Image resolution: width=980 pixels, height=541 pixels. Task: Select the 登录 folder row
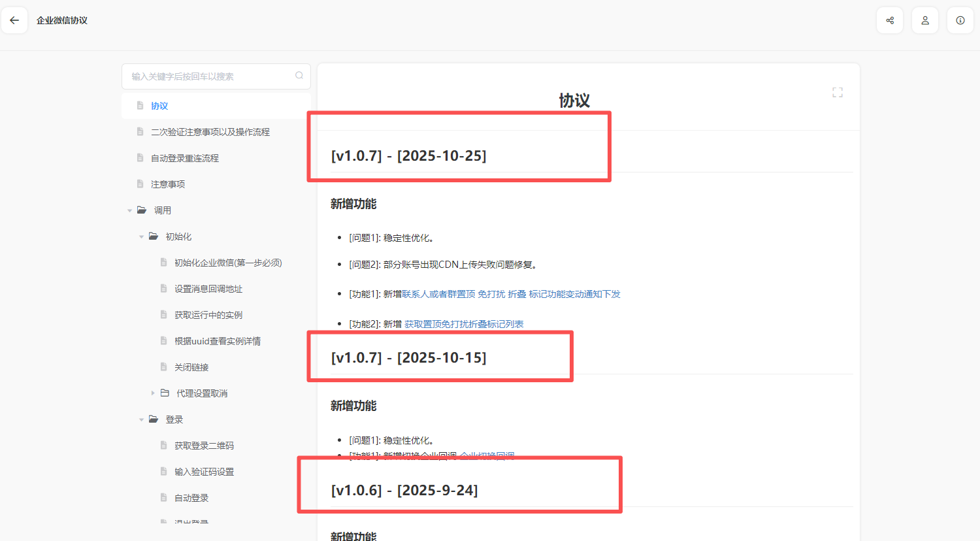click(x=216, y=419)
